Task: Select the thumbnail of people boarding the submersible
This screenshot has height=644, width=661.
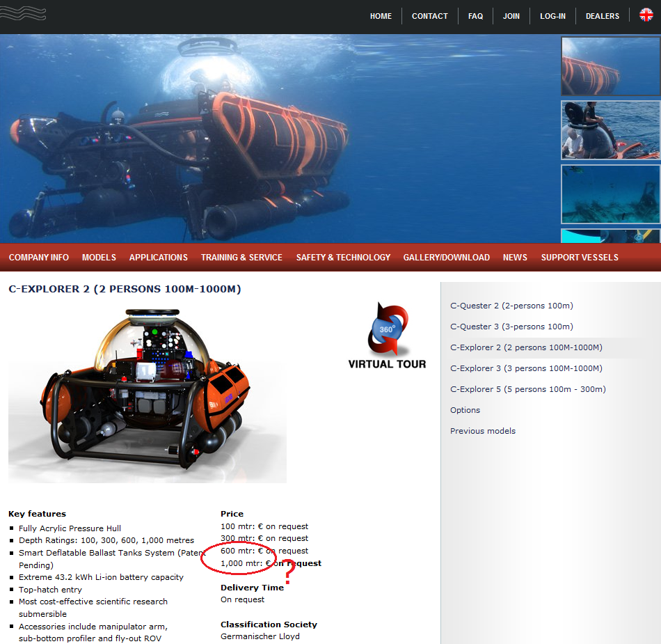Action: point(610,130)
